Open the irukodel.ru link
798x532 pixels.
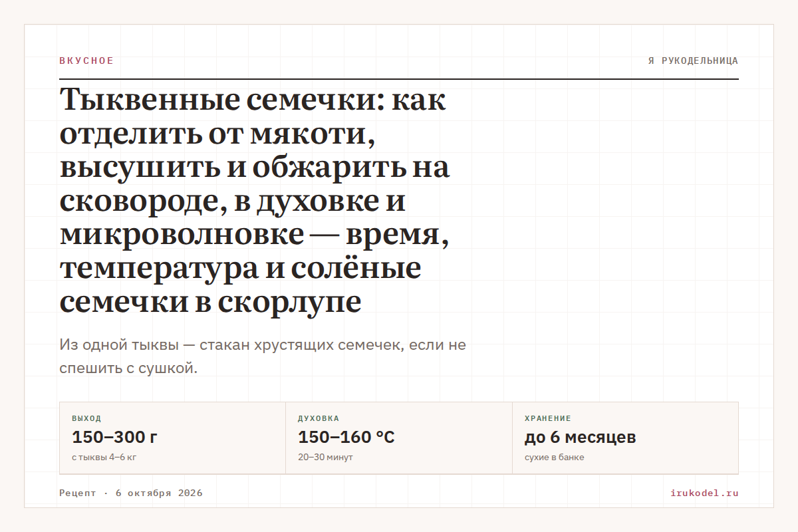coord(704,493)
